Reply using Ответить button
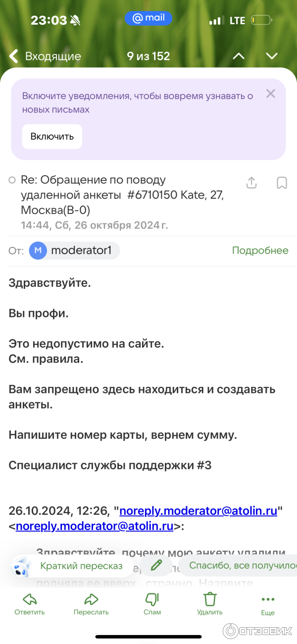 [30, 604]
